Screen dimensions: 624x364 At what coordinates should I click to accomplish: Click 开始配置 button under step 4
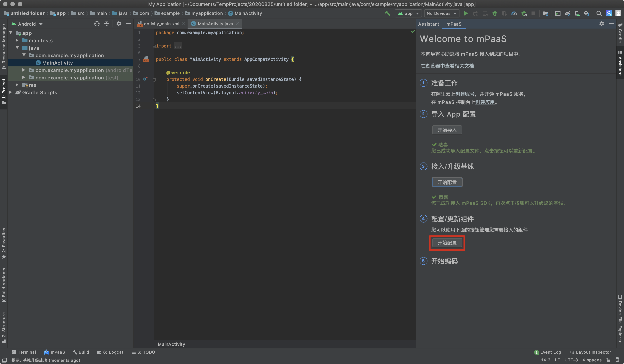tap(447, 243)
